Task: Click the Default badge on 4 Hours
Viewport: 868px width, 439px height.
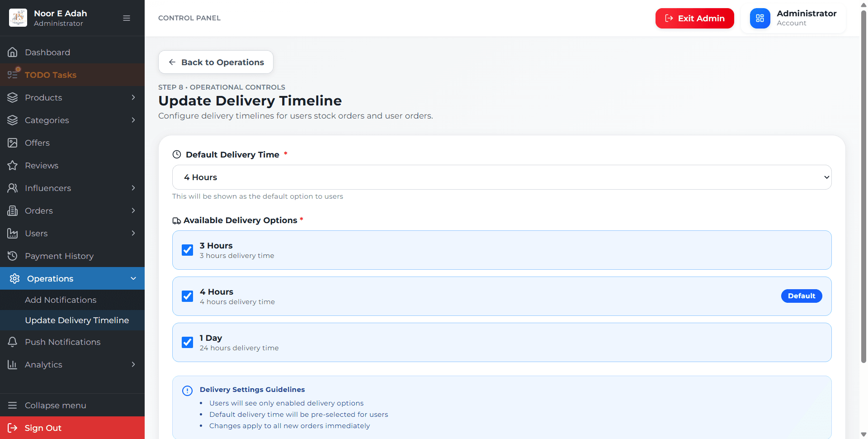Action: tap(802, 296)
